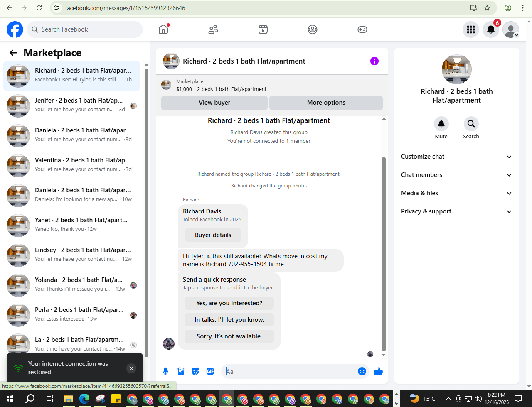The height and width of the screenshot is (407, 532).
Task: Click chat messages scrollbar
Action: 384,254
